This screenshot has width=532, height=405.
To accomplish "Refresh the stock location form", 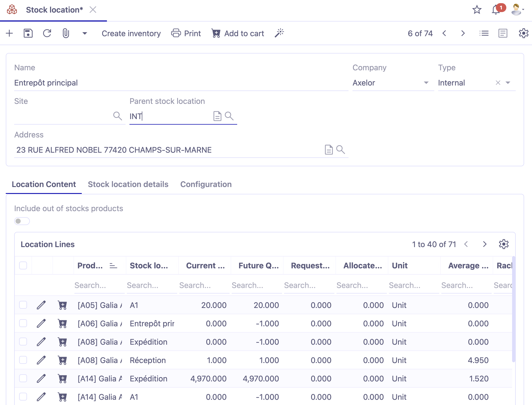I will tap(47, 33).
